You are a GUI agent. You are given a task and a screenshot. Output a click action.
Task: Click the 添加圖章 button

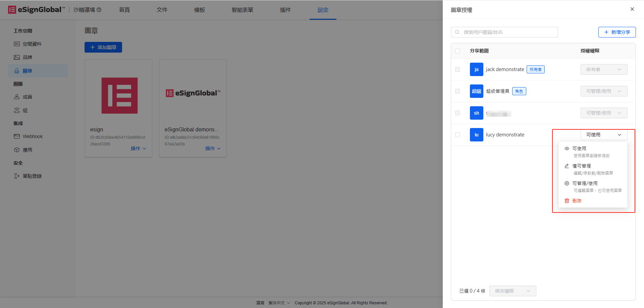click(103, 47)
